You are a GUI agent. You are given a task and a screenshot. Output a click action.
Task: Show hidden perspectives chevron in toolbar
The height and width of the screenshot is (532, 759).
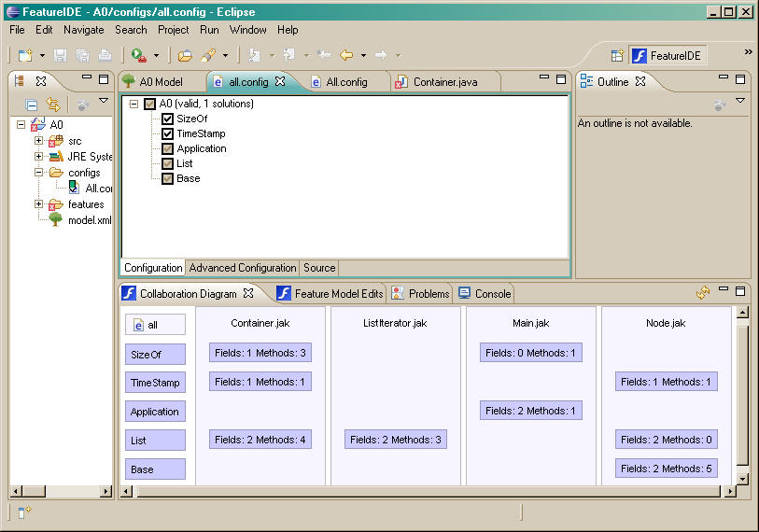pos(748,51)
